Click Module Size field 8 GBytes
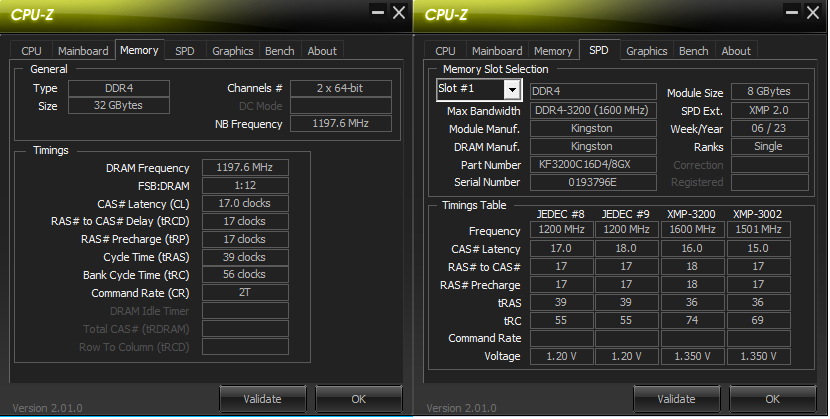The width and height of the screenshot is (830, 419). coord(770,92)
